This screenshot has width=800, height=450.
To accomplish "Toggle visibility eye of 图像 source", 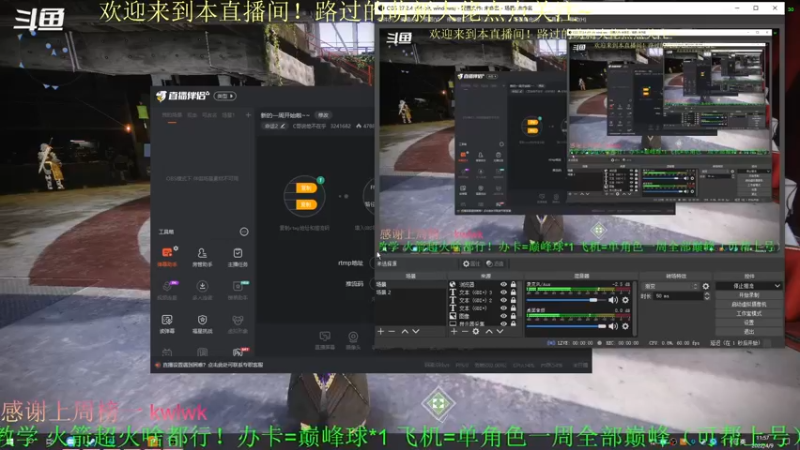I will coord(504,316).
